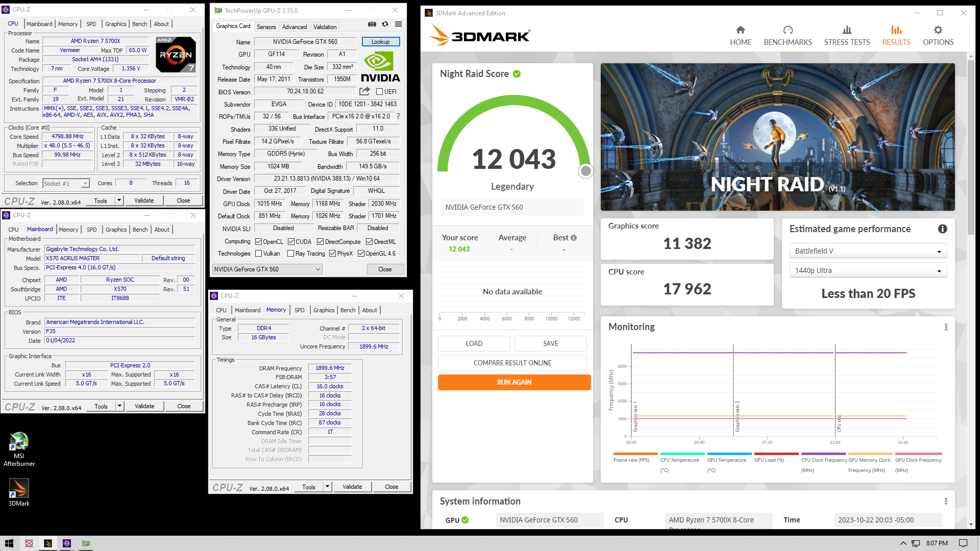
Task: Click the GPU-Z Name field showing GTX 560
Action: click(x=305, y=42)
